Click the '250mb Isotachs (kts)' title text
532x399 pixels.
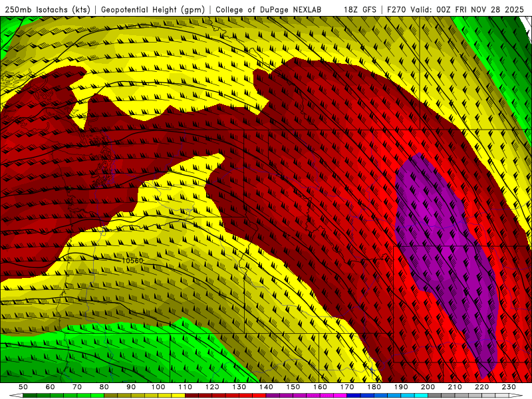pos(47,9)
